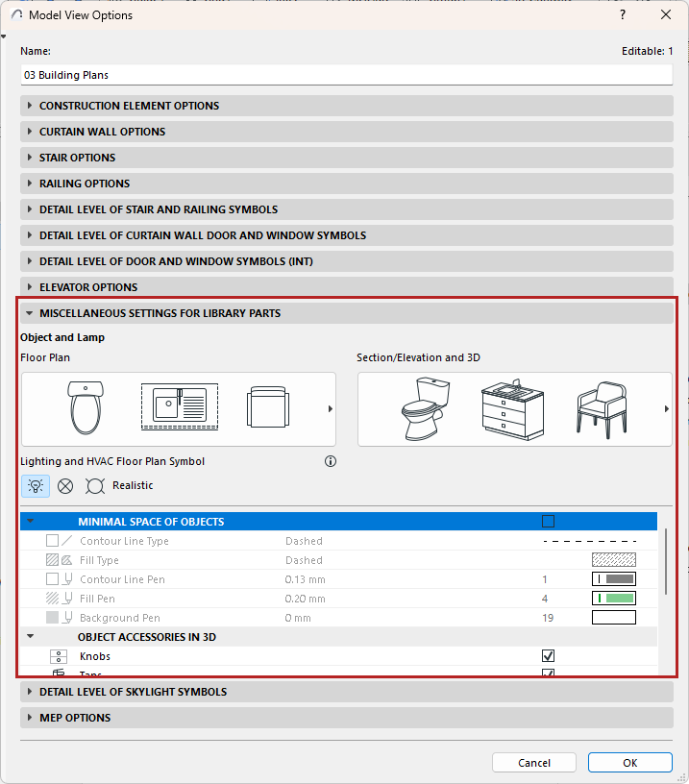The image size is (689, 784).
Task: Click the Fill Pen icon
Action: pyautogui.click(x=59, y=599)
